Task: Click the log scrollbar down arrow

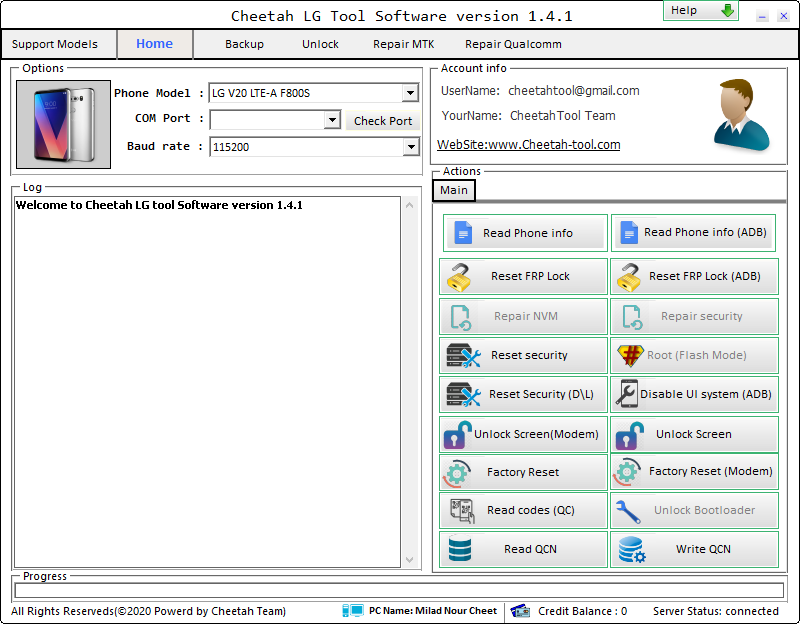Action: (409, 560)
